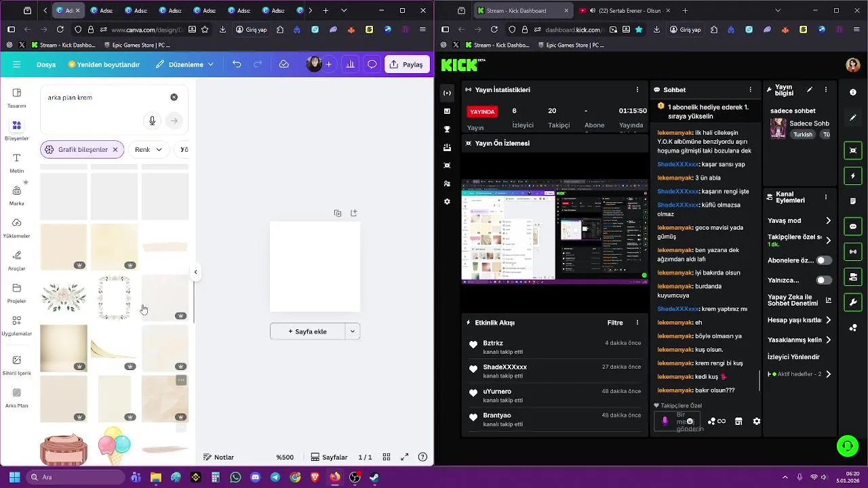Open Notlar in Canva bottom bar

[218, 457]
